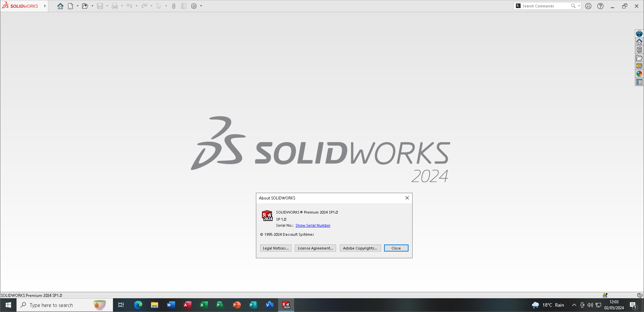Open Word from the taskbar
Screen dimensions: 644x312
click(171, 305)
